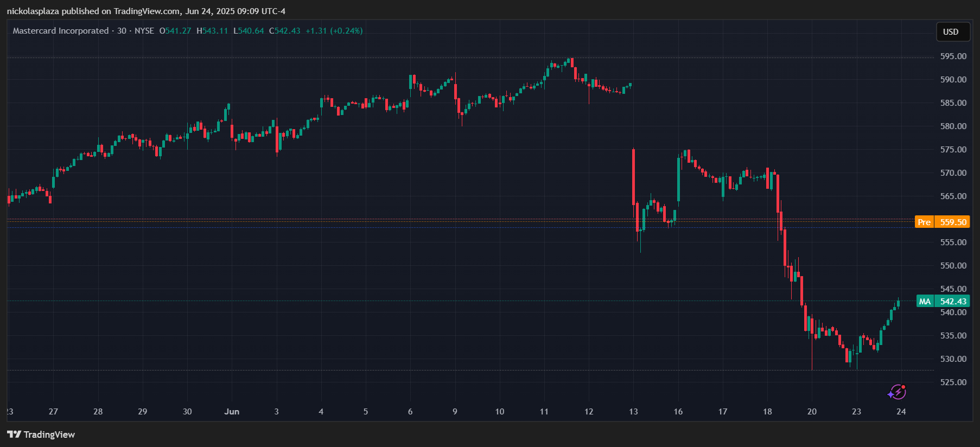
Task: Click the 18 date label on time axis
Action: 767,412
